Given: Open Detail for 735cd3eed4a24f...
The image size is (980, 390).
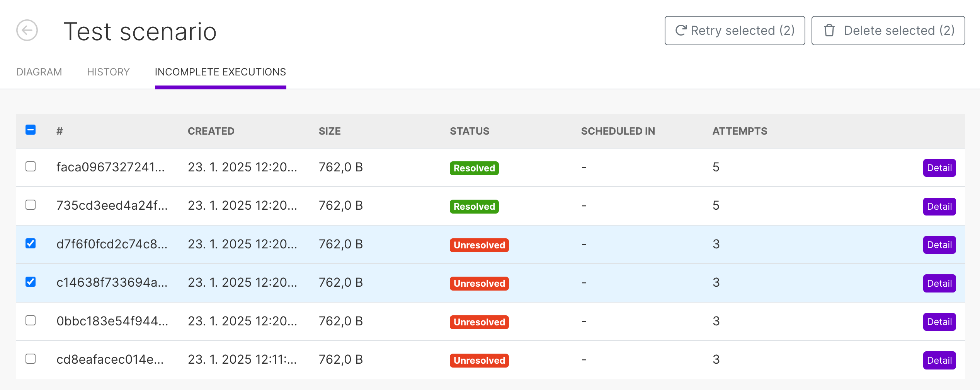Looking at the screenshot, I should [939, 207].
